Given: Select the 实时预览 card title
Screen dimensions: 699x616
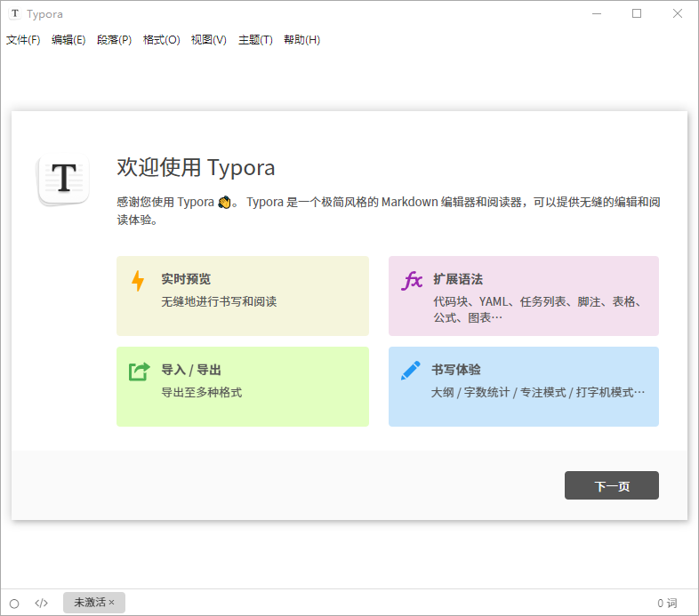Looking at the screenshot, I should 186,279.
